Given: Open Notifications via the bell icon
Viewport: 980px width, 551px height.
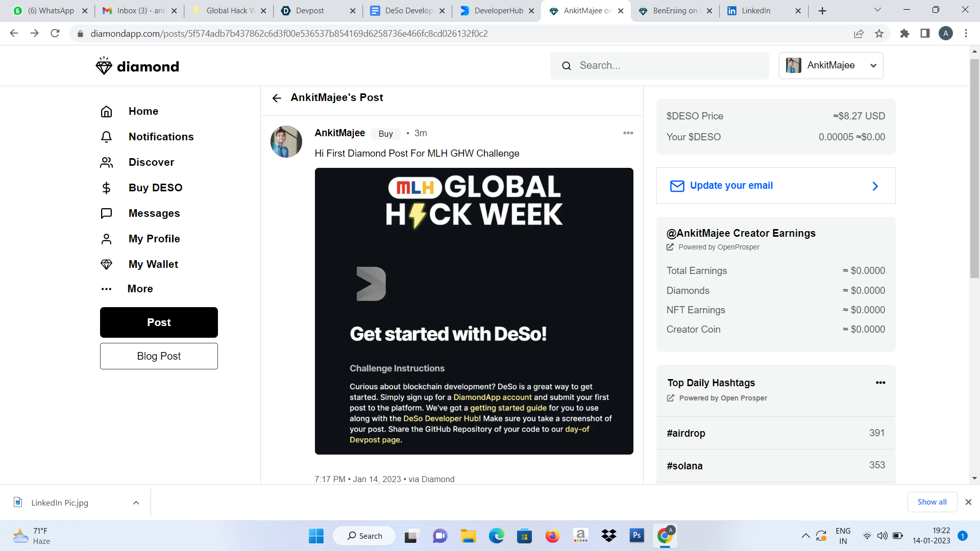Looking at the screenshot, I should point(106,137).
